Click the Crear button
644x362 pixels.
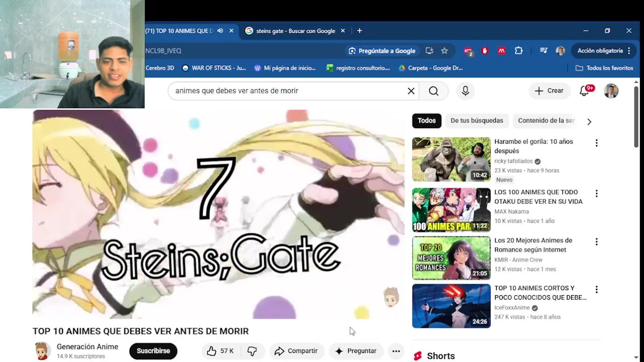[549, 90]
